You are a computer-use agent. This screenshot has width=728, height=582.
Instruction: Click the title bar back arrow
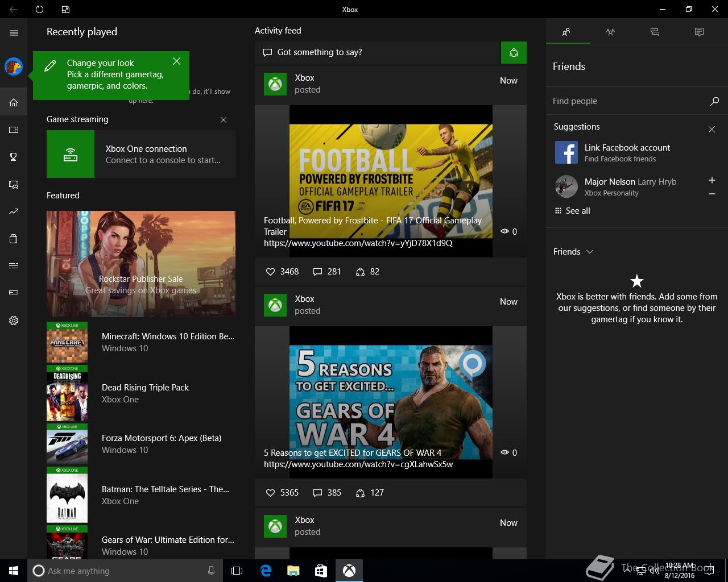14,9
